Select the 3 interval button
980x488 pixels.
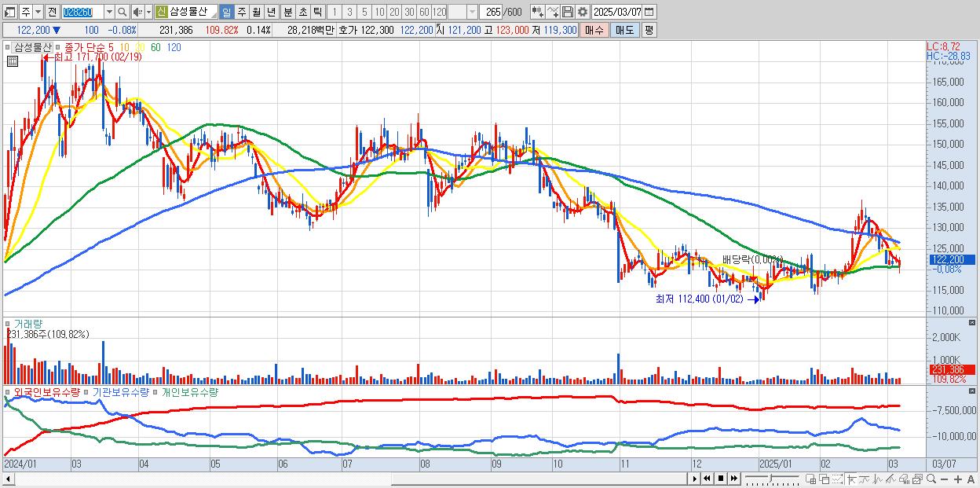click(x=349, y=13)
